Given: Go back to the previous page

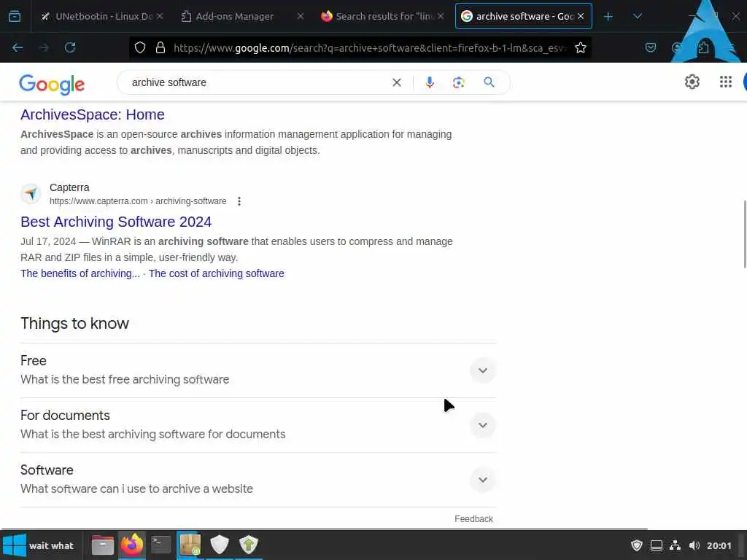Looking at the screenshot, I should [x=18, y=47].
